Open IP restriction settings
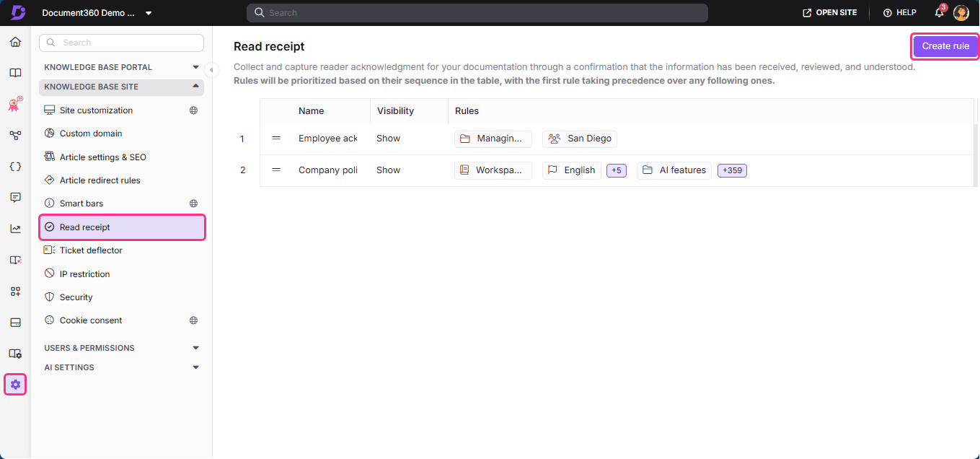Image resolution: width=980 pixels, height=459 pixels. 84,274
